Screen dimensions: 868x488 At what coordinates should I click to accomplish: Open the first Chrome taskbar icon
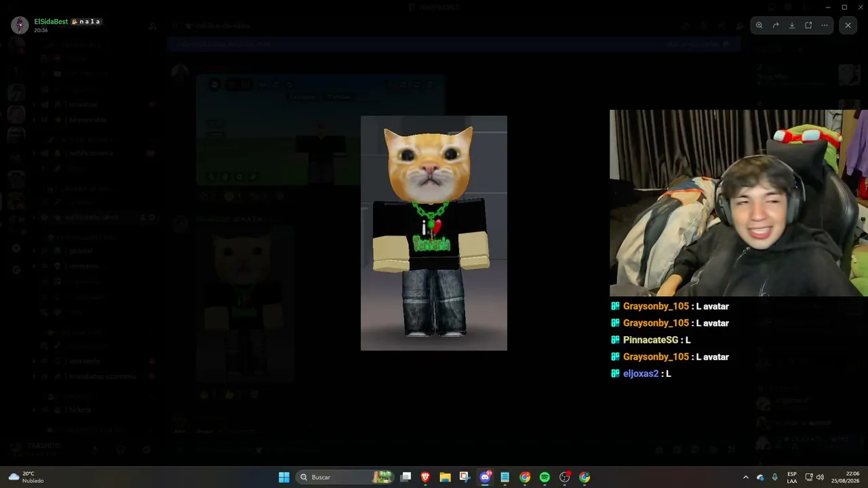pos(525,477)
